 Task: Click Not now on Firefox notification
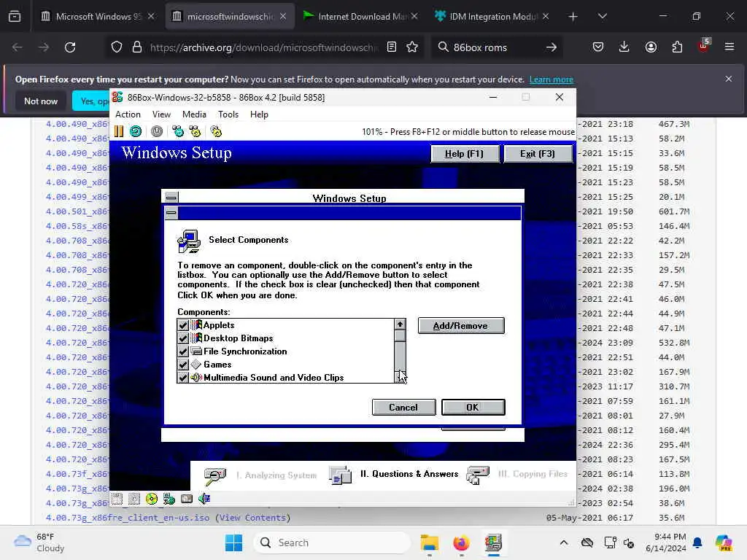point(41,101)
